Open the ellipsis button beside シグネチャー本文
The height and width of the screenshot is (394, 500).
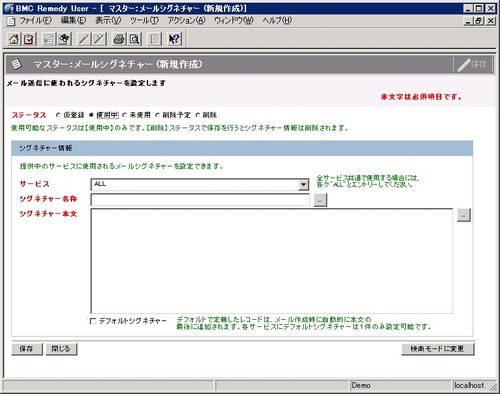click(x=463, y=215)
